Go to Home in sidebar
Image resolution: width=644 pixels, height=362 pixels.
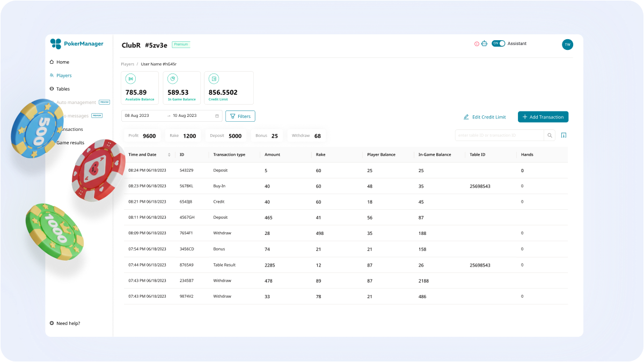62,62
